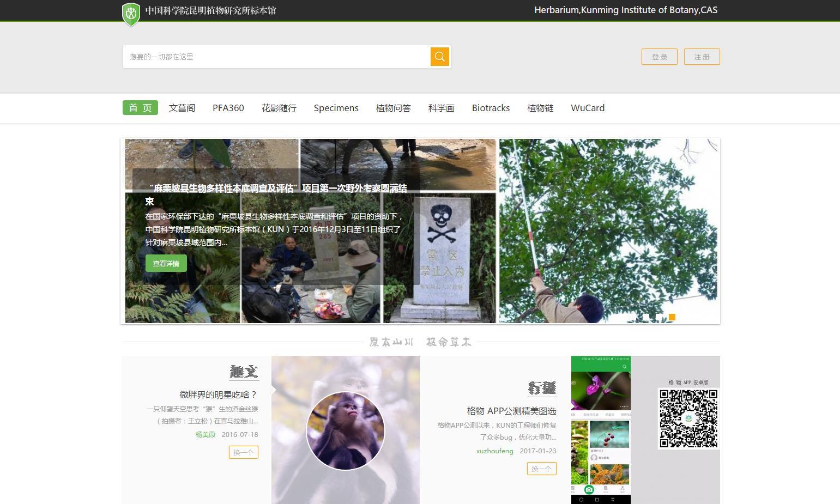Click the 登录 login button
Viewport: 840px width, 504px height.
point(659,57)
